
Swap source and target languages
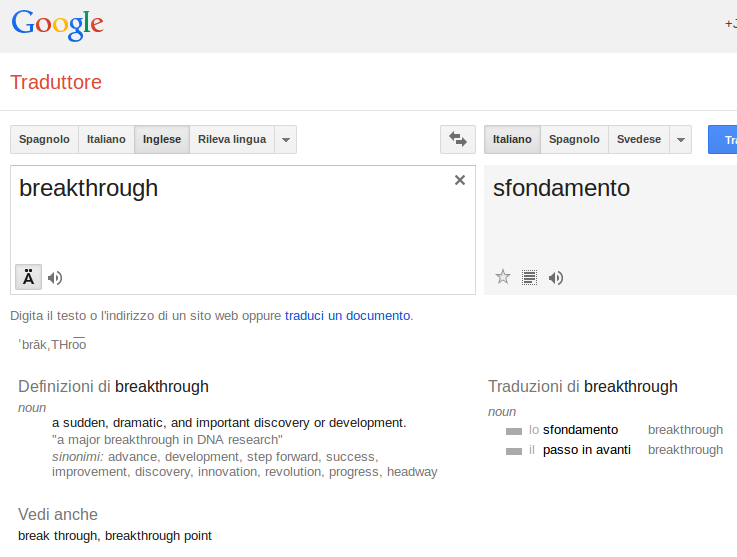point(458,140)
